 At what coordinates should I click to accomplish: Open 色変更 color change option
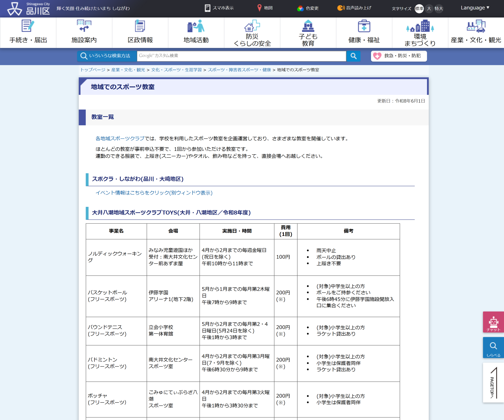tap(308, 8)
